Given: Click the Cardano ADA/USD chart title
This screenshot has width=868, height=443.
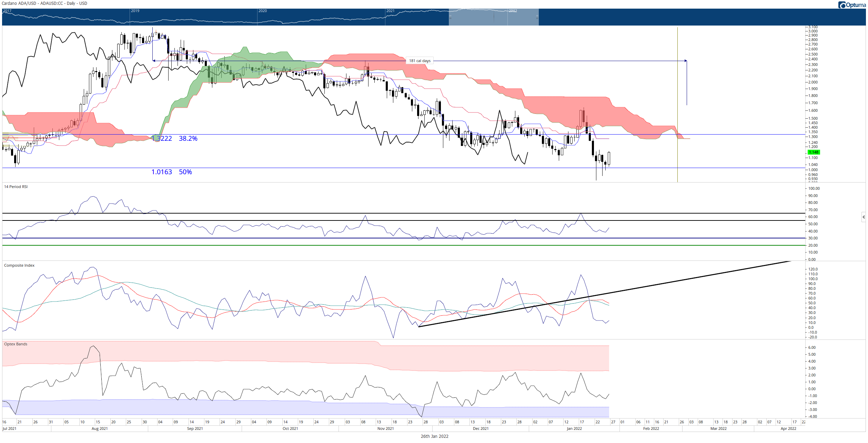Looking at the screenshot, I should [44, 3].
